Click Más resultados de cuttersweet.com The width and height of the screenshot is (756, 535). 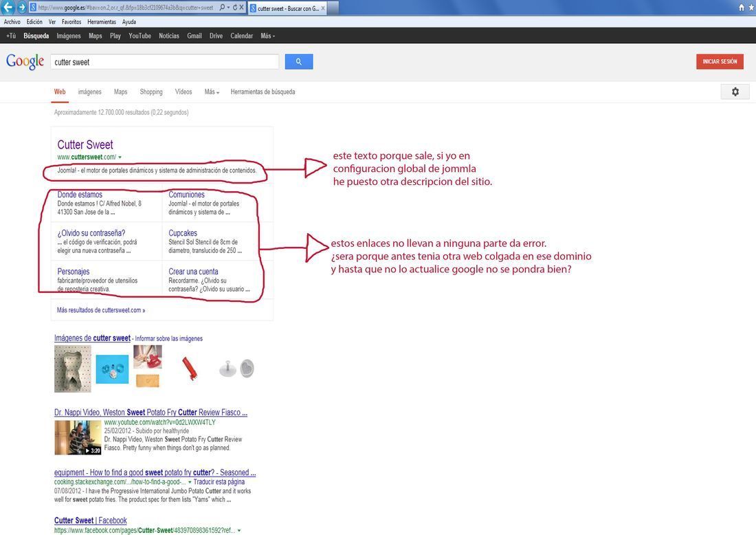101,310
